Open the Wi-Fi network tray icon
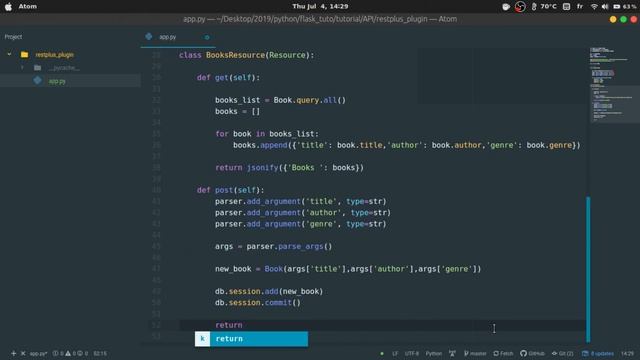The image size is (640, 360). point(594,7)
